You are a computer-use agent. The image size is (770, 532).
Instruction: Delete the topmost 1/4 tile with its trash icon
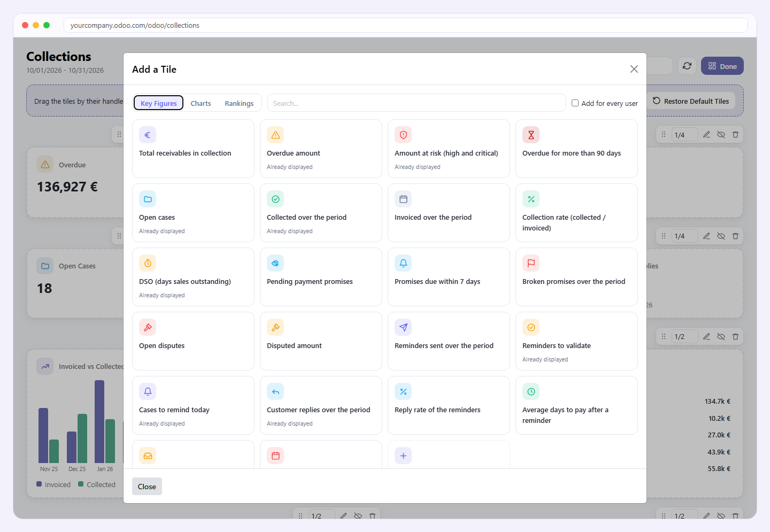coord(735,135)
